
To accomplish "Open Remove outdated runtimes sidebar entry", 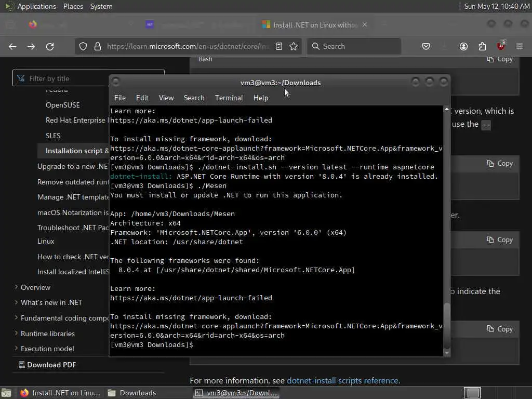I will point(73,182).
